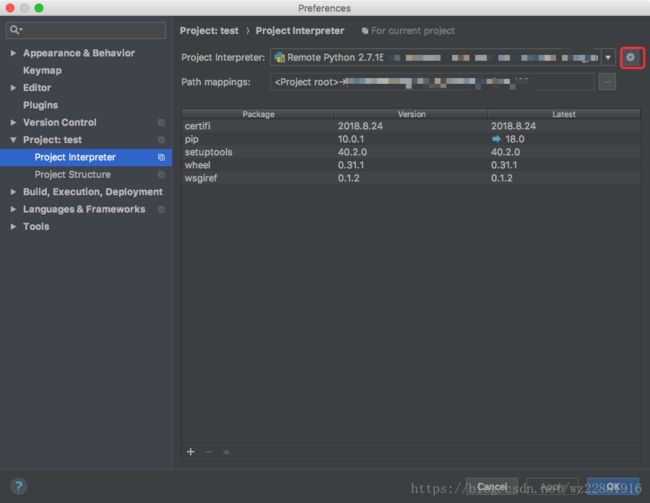
Task: Close the Preferences window
Action: pos(10,8)
